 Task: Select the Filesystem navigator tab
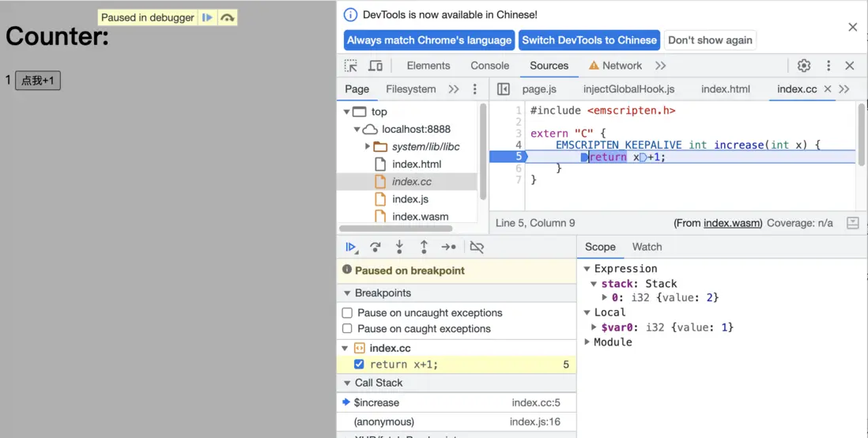point(411,89)
